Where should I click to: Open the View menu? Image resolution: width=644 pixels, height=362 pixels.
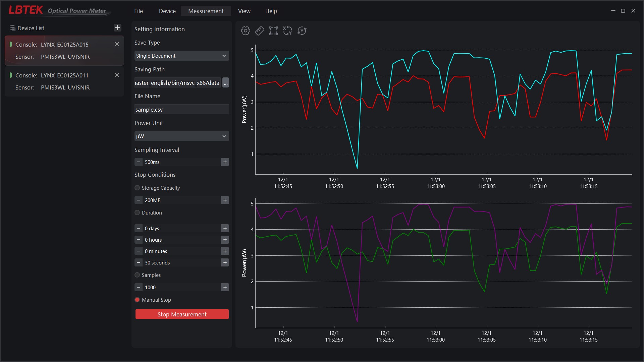(x=244, y=11)
